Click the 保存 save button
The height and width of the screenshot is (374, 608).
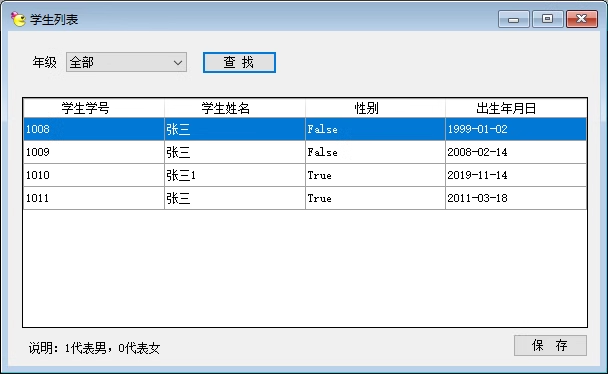[550, 345]
